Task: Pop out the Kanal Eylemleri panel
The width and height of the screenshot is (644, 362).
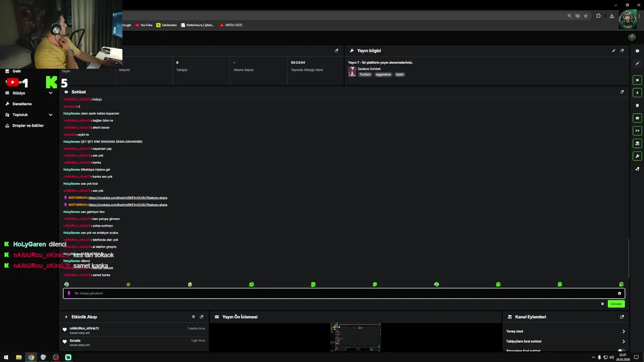Action: (622, 317)
